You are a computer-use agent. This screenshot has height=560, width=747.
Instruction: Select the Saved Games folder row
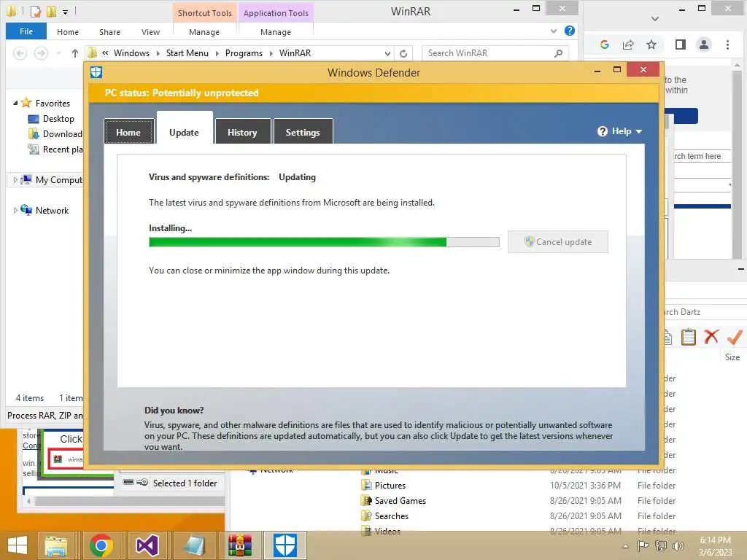coord(519,500)
